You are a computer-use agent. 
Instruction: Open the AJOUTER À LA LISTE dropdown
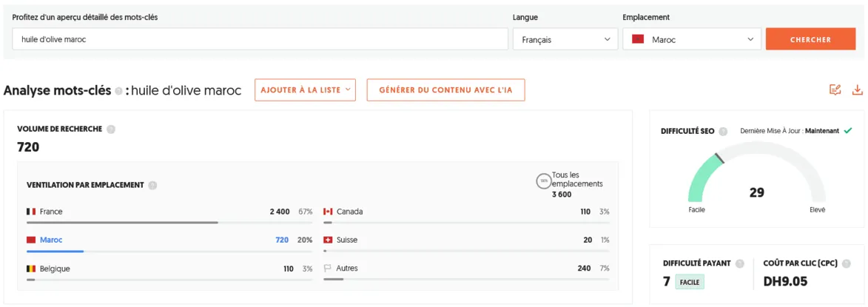tap(305, 90)
